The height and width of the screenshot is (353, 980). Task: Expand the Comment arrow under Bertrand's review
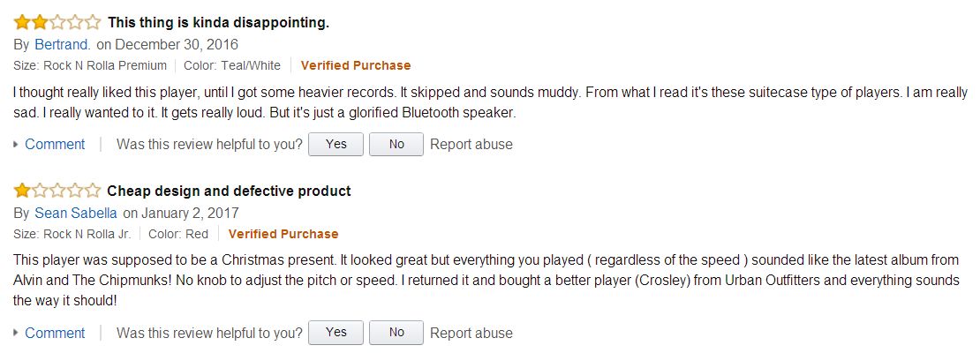pos(16,145)
